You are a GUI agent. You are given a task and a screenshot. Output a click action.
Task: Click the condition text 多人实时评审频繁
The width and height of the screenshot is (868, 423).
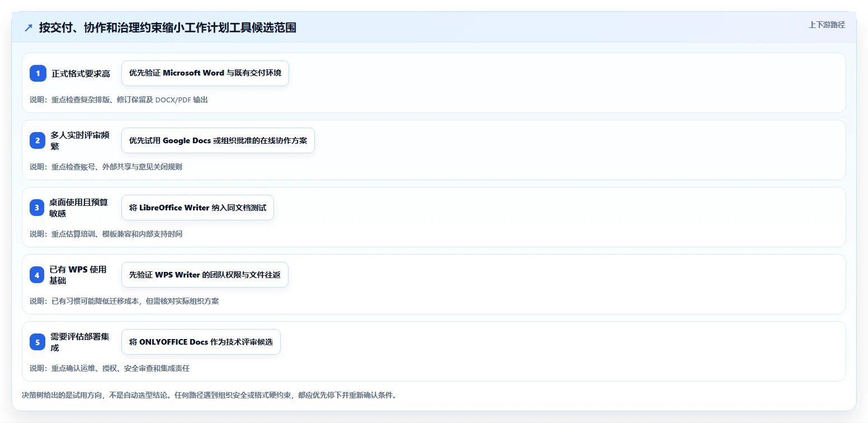pos(79,140)
